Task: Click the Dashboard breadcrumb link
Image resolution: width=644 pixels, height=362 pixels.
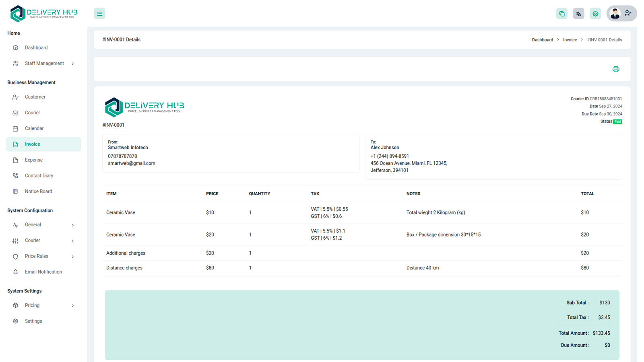Action: coord(542,40)
